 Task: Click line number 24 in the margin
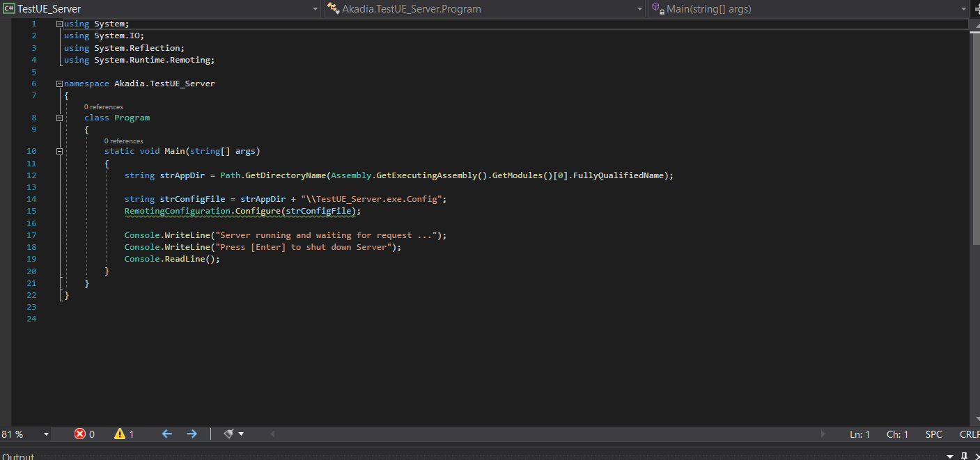click(x=31, y=319)
